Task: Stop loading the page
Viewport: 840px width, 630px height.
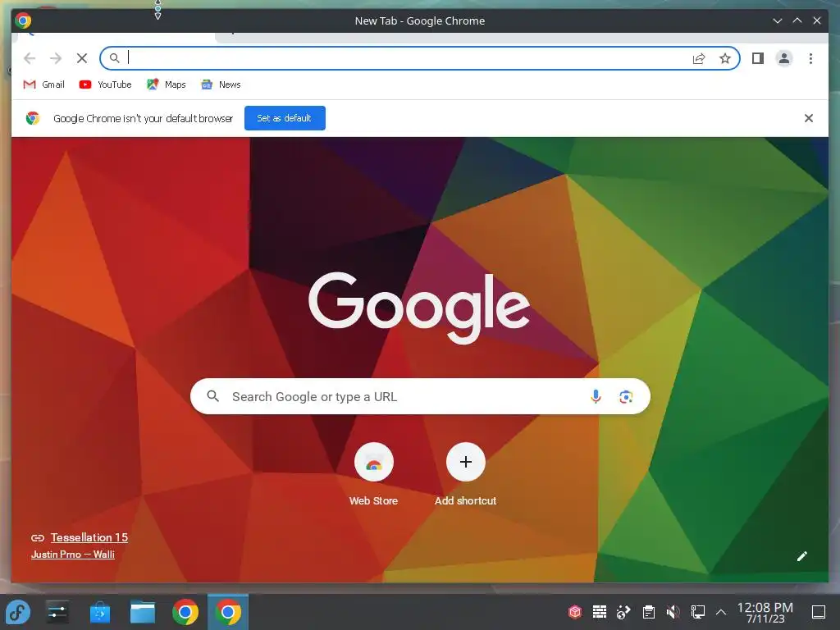Action: [x=82, y=58]
